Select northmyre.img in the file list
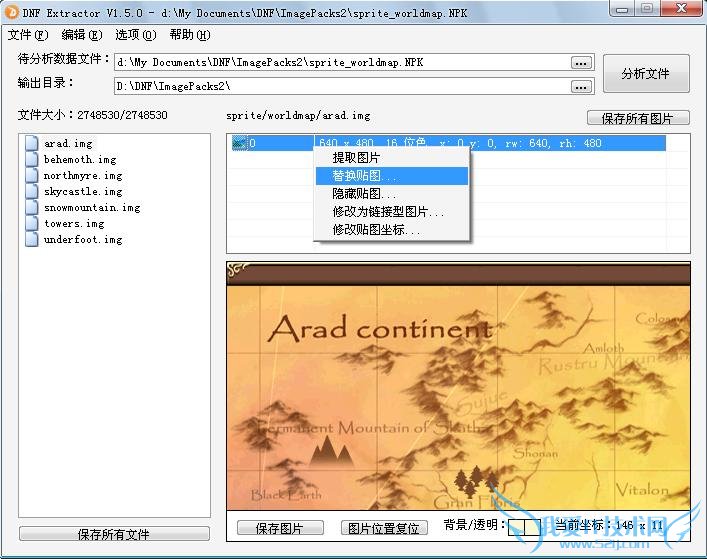The height and width of the screenshot is (559, 707). [x=83, y=175]
